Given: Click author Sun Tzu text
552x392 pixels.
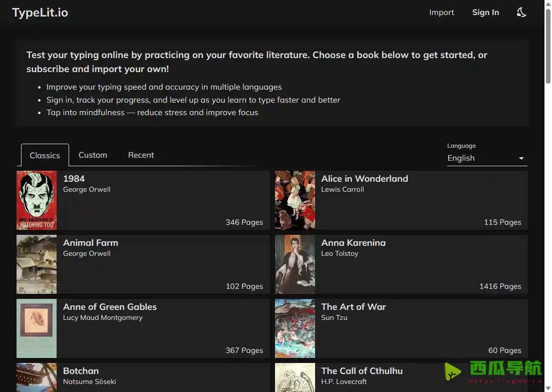Looking at the screenshot, I should [334, 317].
